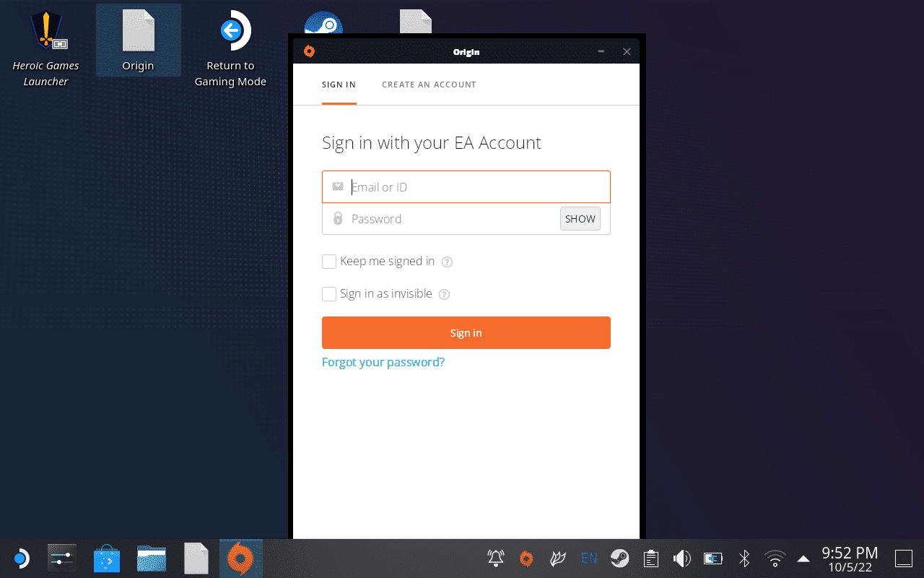
Task: Click the Show Desktop button
Action: [904, 558]
